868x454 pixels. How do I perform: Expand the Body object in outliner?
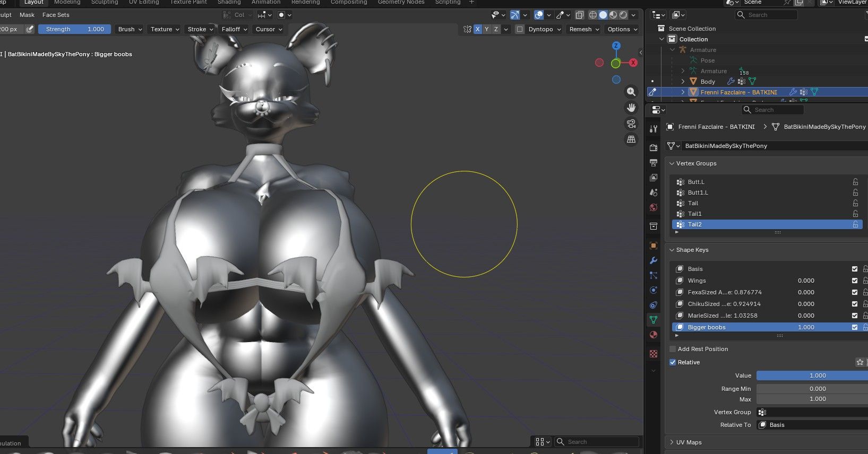[x=683, y=82]
